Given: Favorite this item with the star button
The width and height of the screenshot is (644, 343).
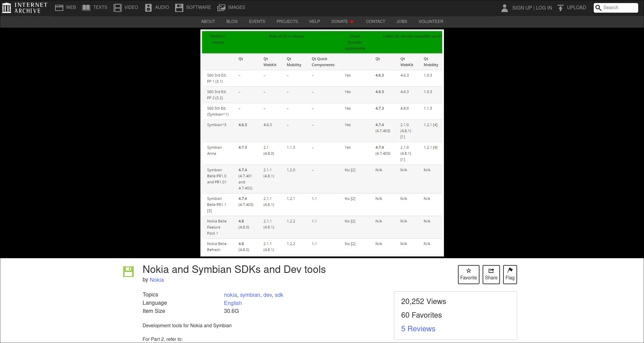Looking at the screenshot, I should tap(469, 274).
